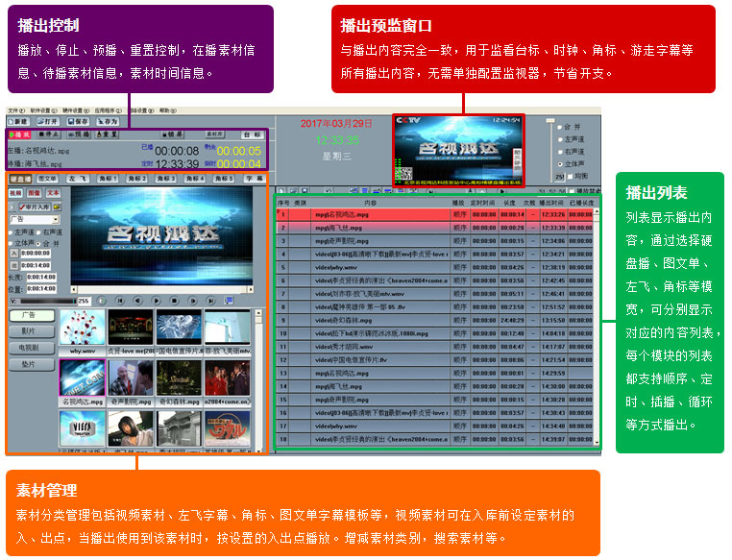This screenshot has width=732, height=560.
Task: Click the 影片 category button
Action: 30,331
